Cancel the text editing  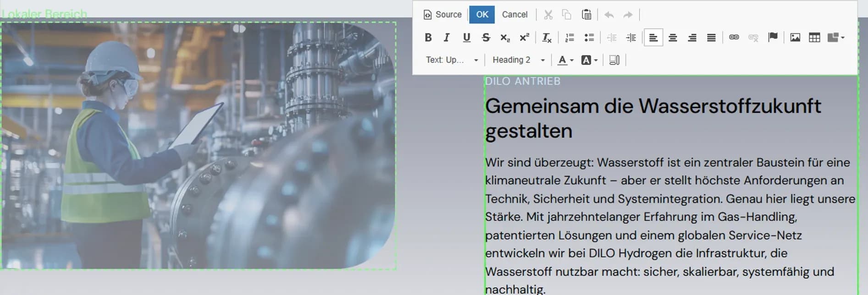pyautogui.click(x=514, y=15)
